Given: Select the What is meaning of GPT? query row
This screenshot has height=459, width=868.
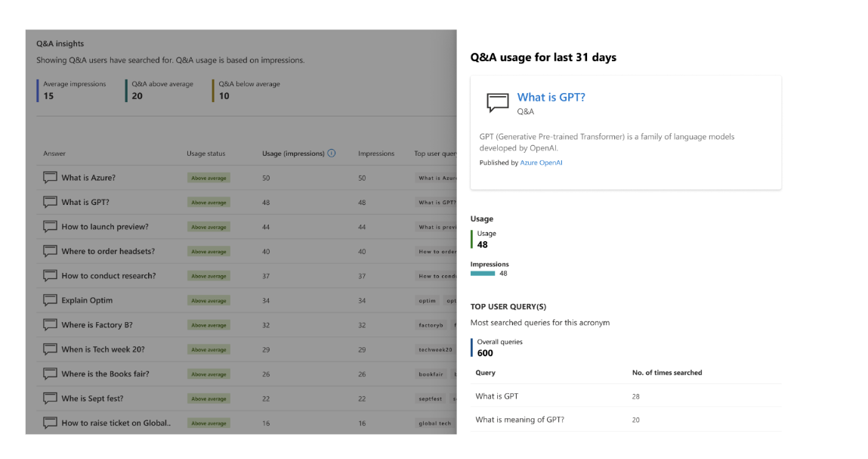Looking at the screenshot, I should (520, 420).
